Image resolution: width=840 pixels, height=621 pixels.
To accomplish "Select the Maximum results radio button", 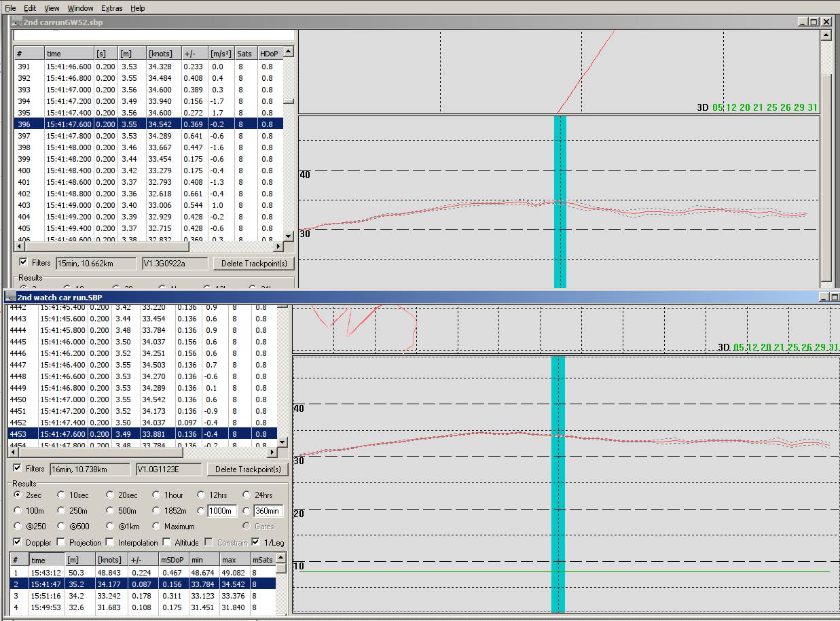I will pos(157,526).
